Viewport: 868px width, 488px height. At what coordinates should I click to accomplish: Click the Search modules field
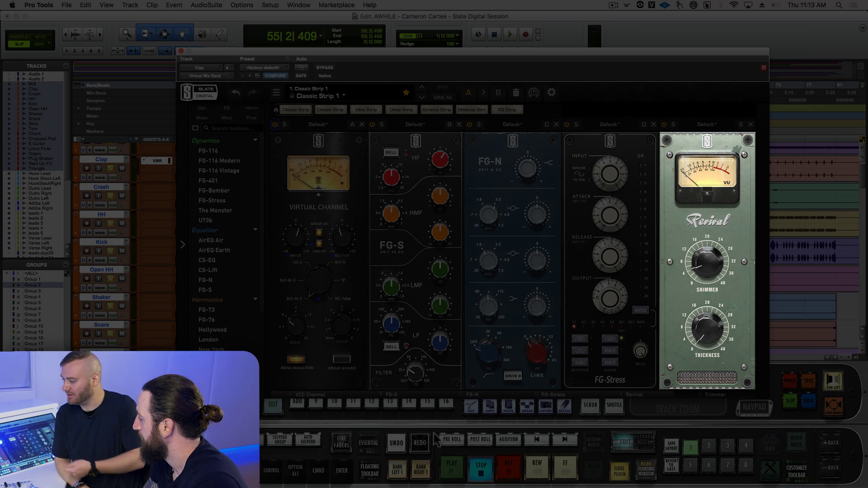[231, 128]
